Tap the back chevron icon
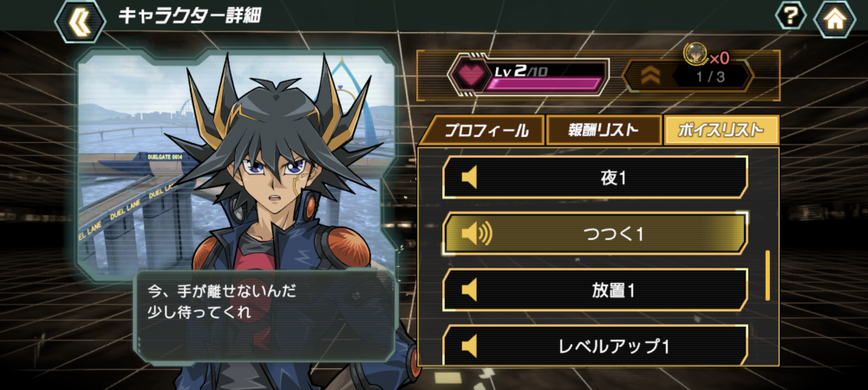The image size is (868, 390). pos(81,21)
